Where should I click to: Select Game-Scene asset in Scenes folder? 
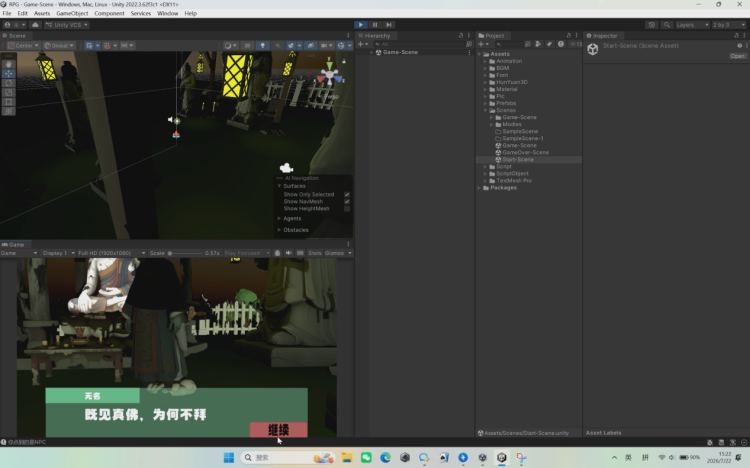[519, 145]
